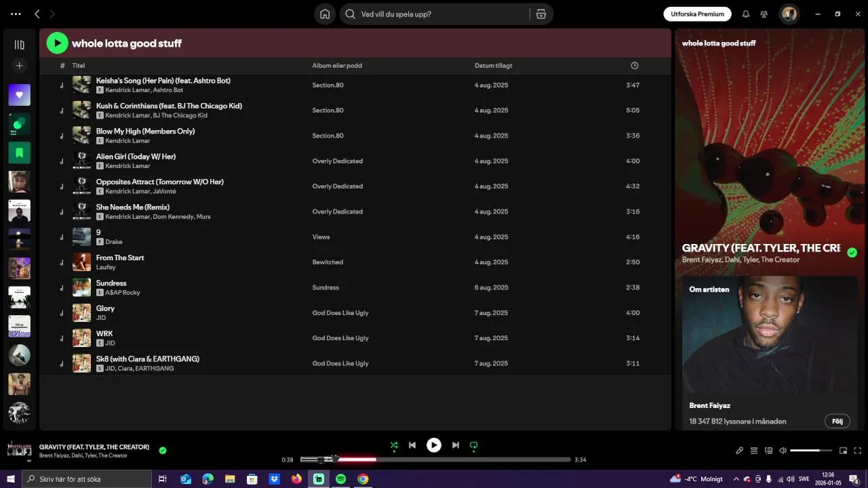
Task: Seek on the lightsaber progress bar
Action: [x=435, y=460]
